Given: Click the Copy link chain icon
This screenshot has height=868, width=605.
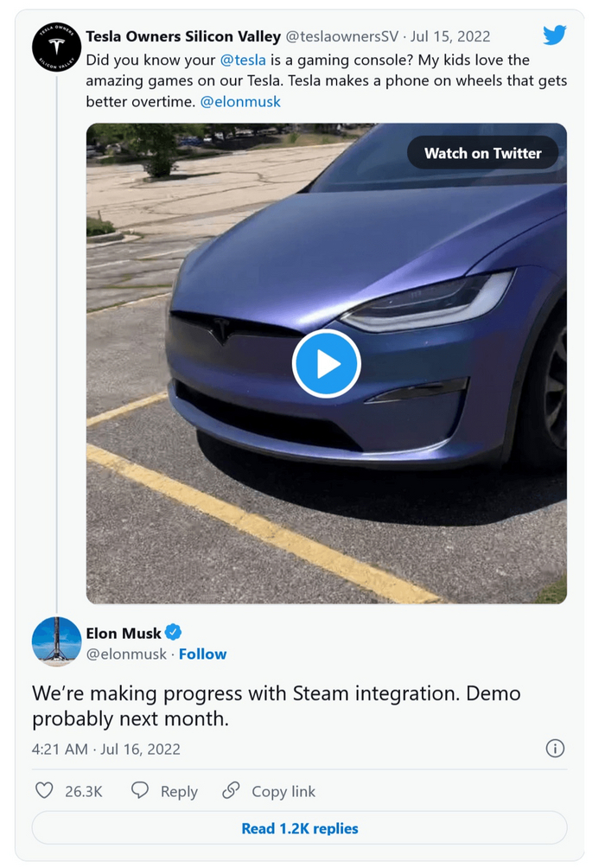Looking at the screenshot, I should click(231, 791).
